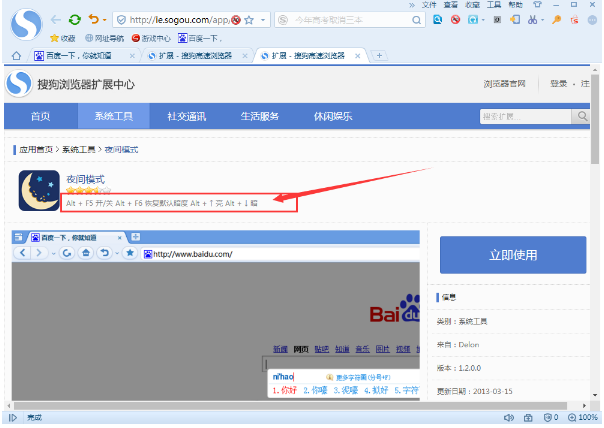Close the active third 扩展 tab
Viewport: 604px width, 428px height.
tap(357, 56)
